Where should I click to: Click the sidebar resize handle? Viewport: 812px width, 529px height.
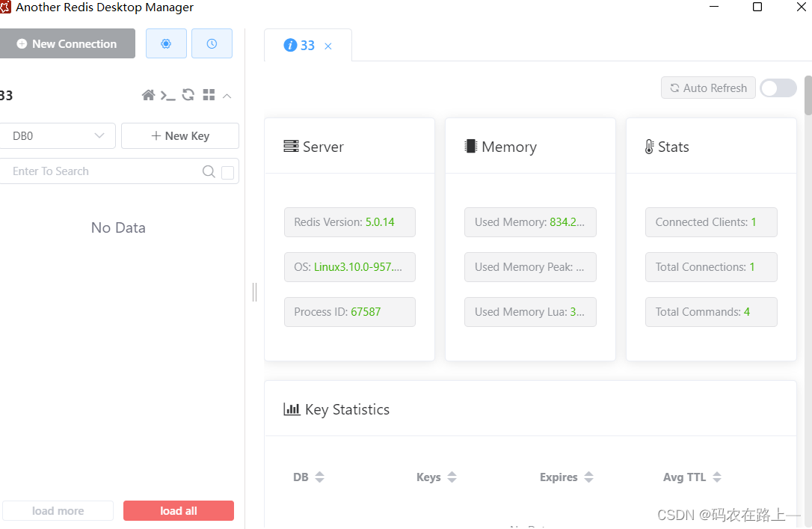tap(254, 293)
